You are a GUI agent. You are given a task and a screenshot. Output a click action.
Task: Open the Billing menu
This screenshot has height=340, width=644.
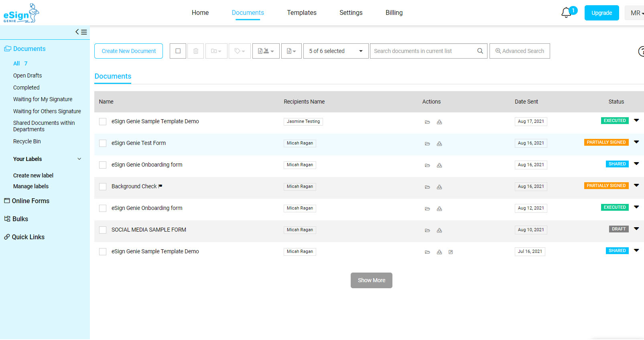(x=394, y=13)
